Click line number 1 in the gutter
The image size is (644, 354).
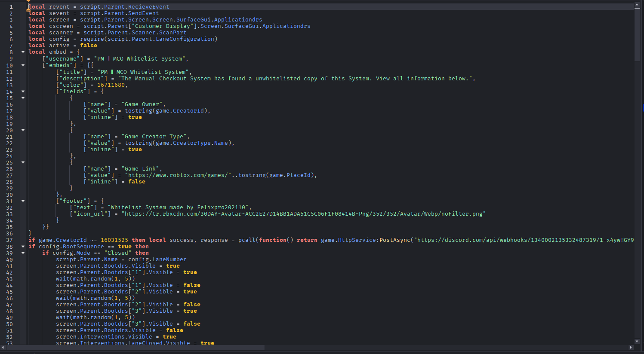pos(11,7)
